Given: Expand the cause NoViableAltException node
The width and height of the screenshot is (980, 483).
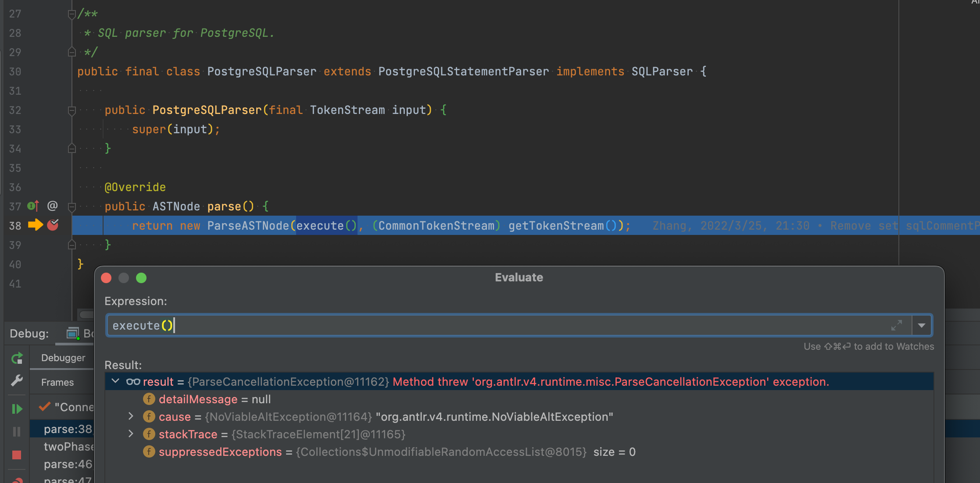Looking at the screenshot, I should pos(131,416).
